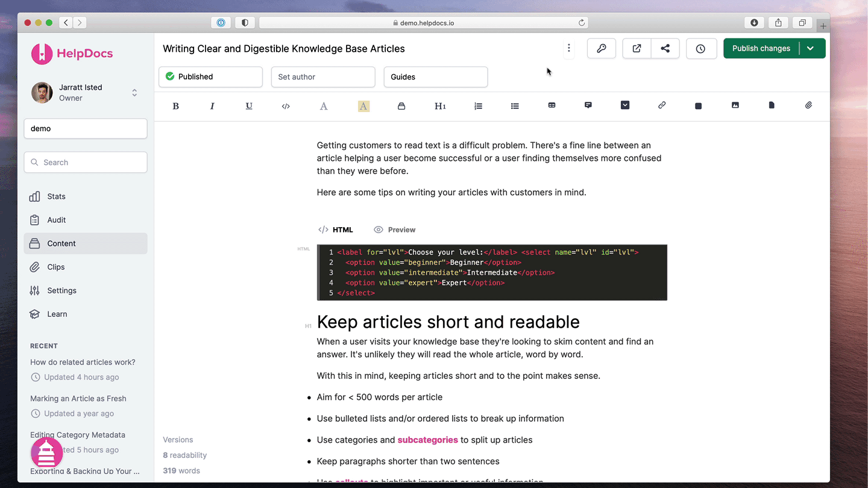Open the H1 heading options

[x=440, y=106]
